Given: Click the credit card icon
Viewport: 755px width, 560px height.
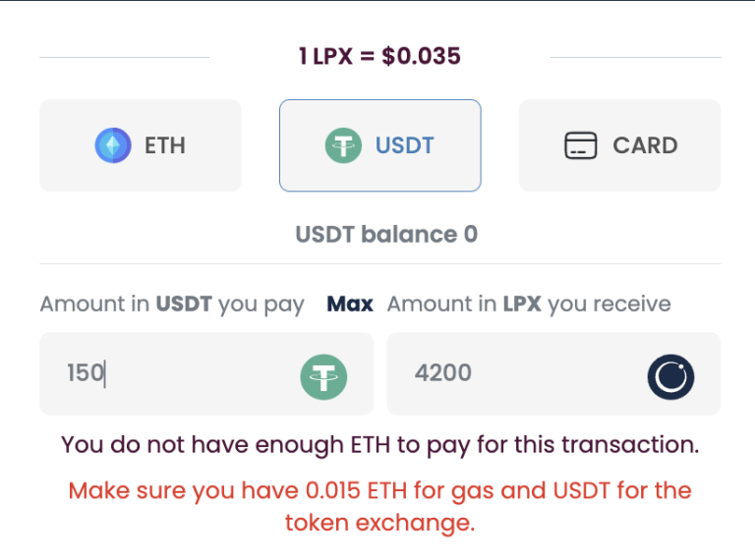Looking at the screenshot, I should [x=581, y=145].
